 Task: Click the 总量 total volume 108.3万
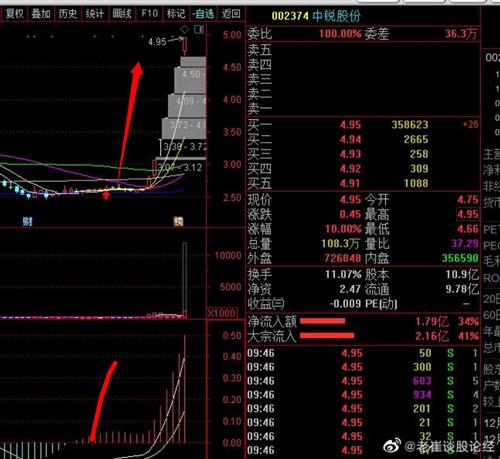[x=340, y=244]
